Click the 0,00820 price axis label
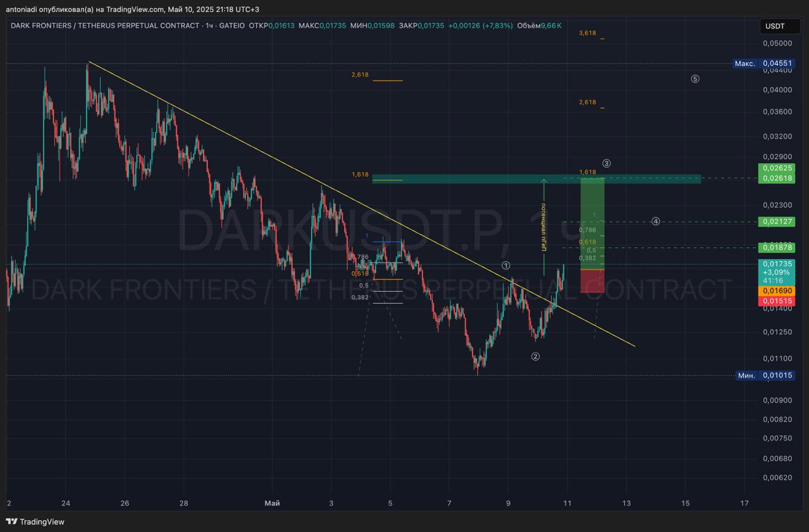The height and width of the screenshot is (532, 809). pyautogui.click(x=777, y=419)
